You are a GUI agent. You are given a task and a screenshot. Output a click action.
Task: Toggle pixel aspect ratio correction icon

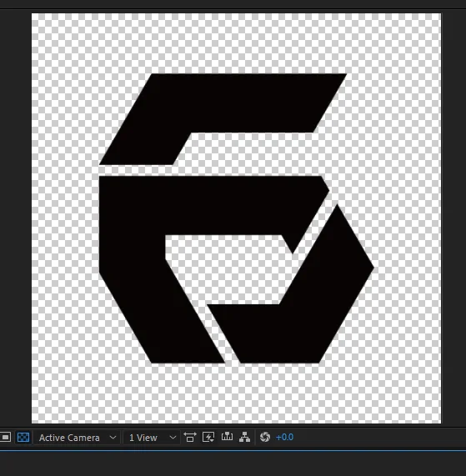click(x=190, y=438)
